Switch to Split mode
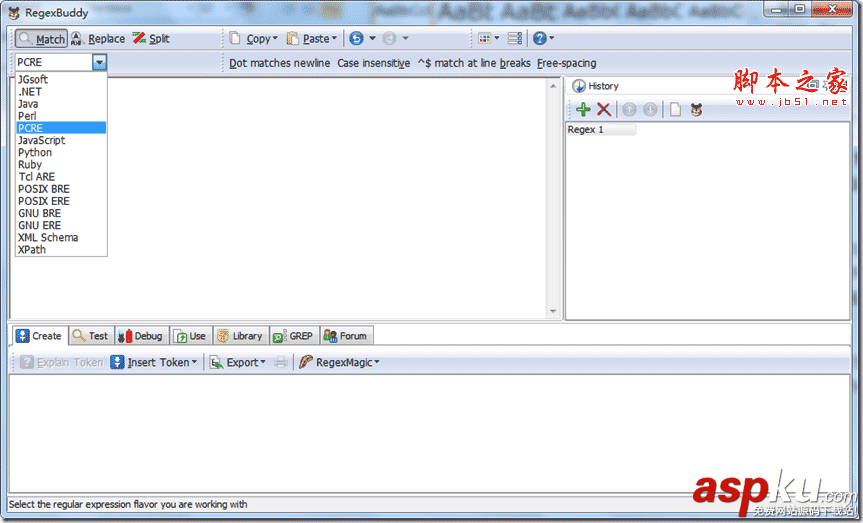The image size is (863, 523). click(x=151, y=39)
